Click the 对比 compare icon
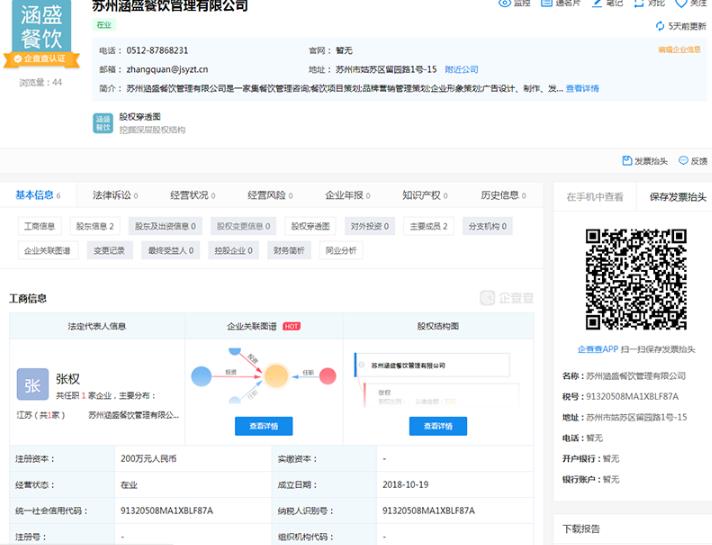The image size is (712, 545). pyautogui.click(x=638, y=2)
